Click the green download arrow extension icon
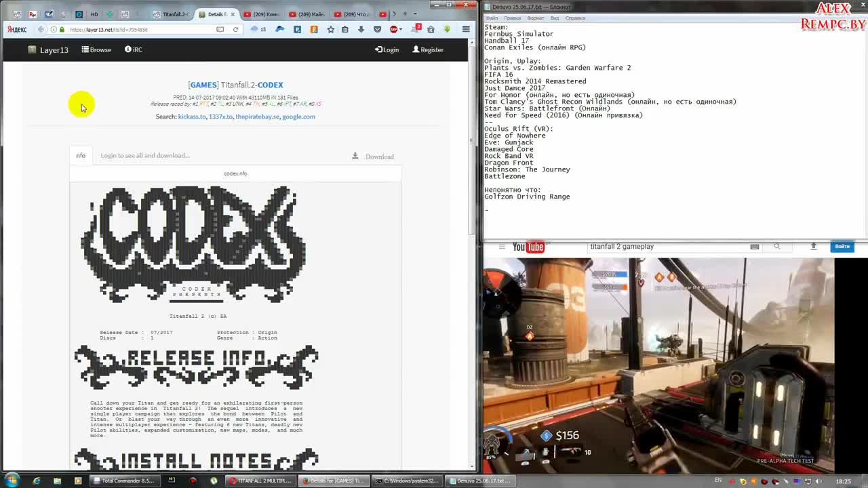Viewport: 868px width, 488px height. point(447,29)
